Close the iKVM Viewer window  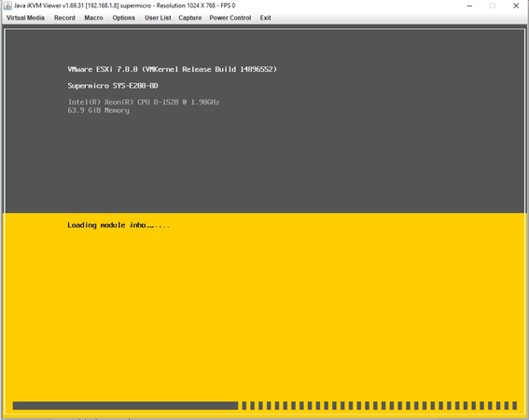(x=516, y=6)
